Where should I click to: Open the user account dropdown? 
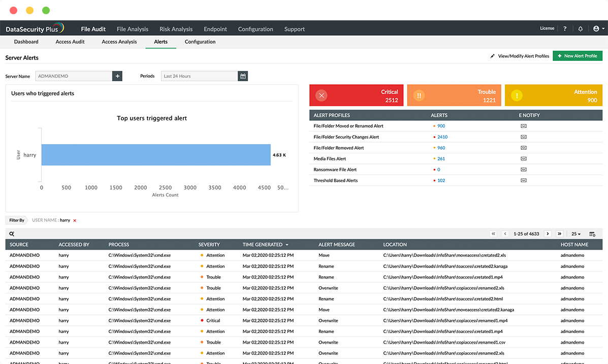[598, 29]
